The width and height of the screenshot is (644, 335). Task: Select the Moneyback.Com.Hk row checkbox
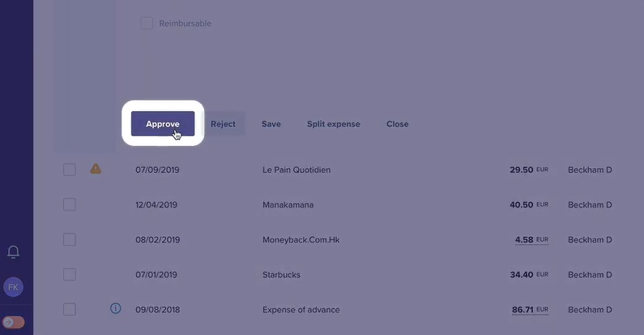pos(70,239)
